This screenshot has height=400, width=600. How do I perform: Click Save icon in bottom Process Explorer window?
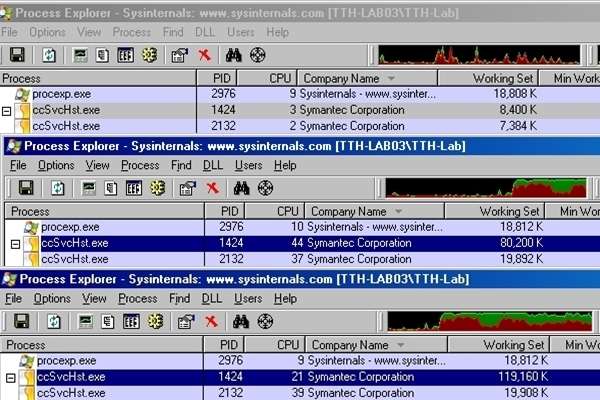(x=22, y=321)
